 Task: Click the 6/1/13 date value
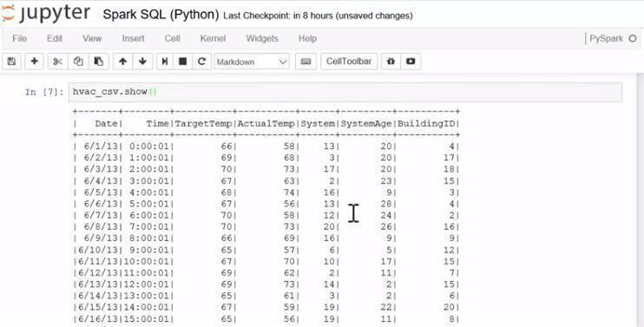pyautogui.click(x=101, y=147)
